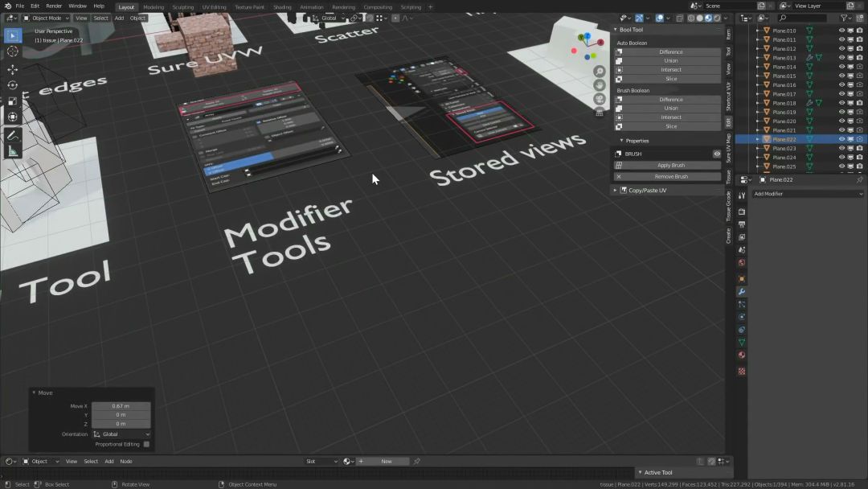Open the Object Mode dropdown
The height and width of the screenshot is (489, 868).
coord(45,18)
